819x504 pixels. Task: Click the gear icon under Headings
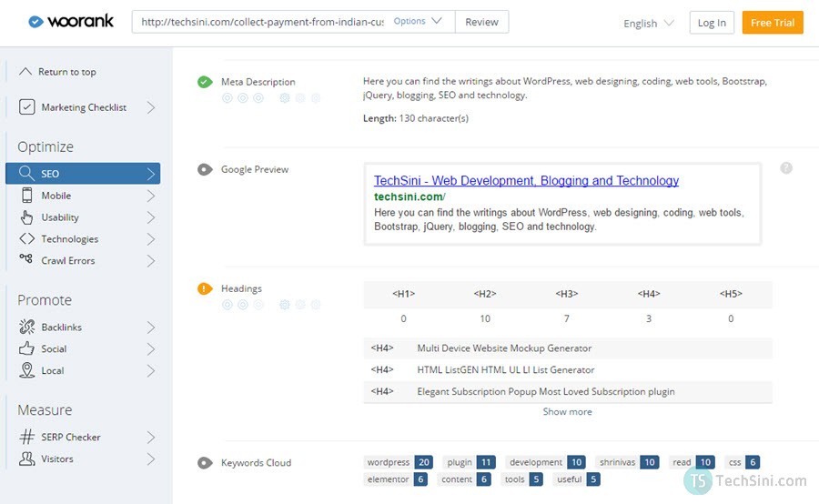point(285,305)
